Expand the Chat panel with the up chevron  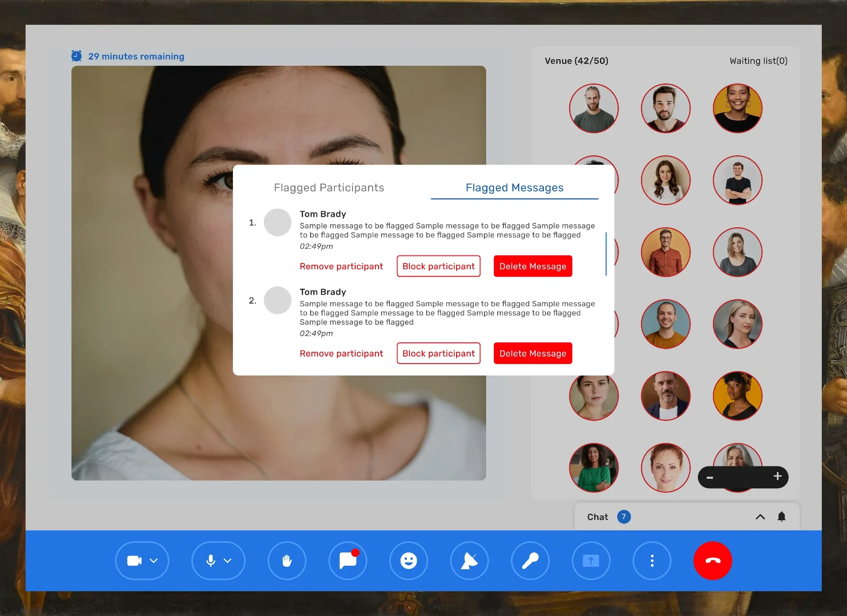pos(760,517)
